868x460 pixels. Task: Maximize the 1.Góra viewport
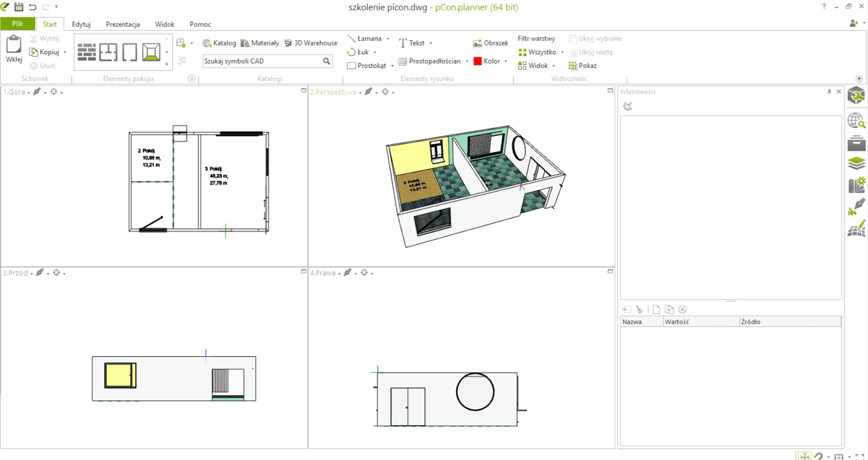click(304, 91)
